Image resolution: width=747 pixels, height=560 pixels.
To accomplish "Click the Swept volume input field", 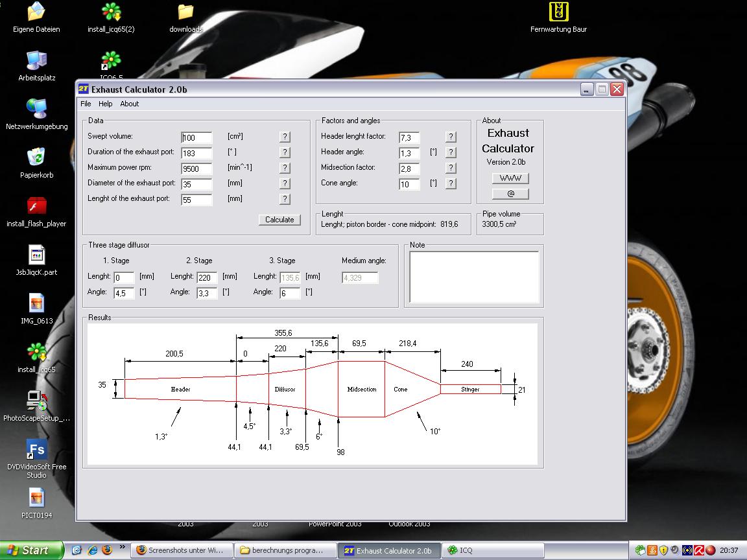I will point(197,137).
